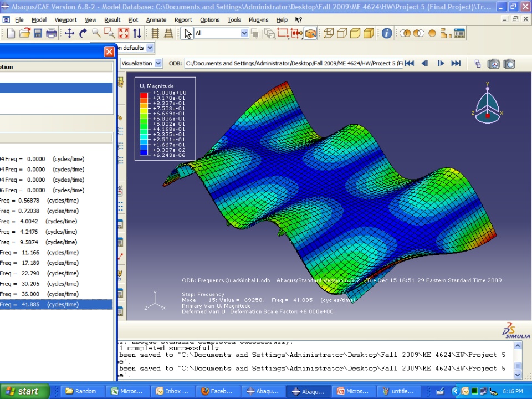Activate the Magnify View zoom tool
This screenshot has height=399, width=532.
point(96,33)
